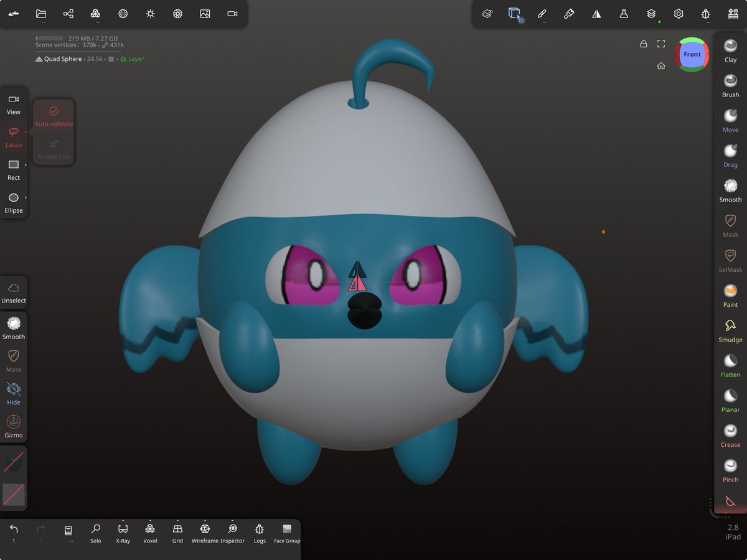This screenshot has height=560, width=747.
Task: Select the Clay tool
Action: (730, 50)
